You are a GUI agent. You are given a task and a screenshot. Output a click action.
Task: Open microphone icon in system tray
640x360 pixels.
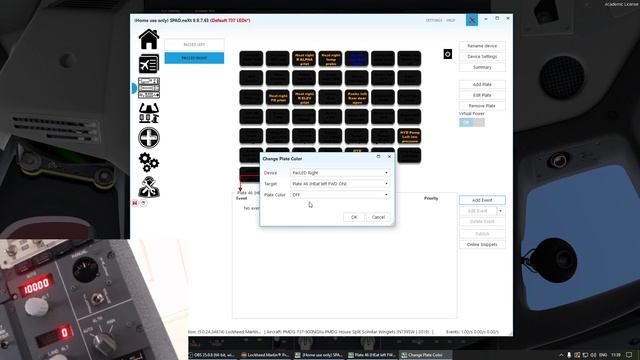point(569,355)
